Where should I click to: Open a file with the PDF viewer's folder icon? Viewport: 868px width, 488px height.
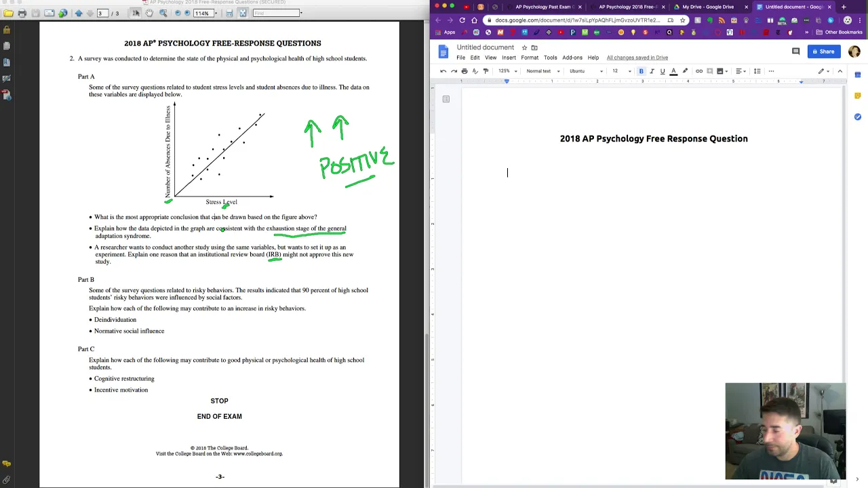(x=8, y=13)
